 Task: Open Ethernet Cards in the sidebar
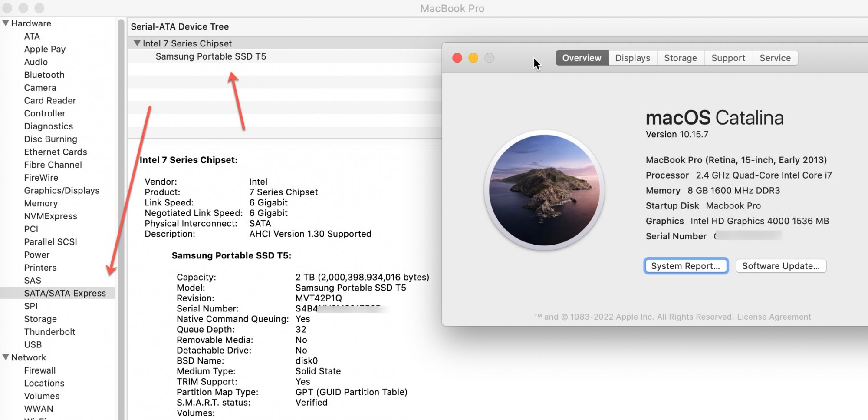(x=56, y=152)
